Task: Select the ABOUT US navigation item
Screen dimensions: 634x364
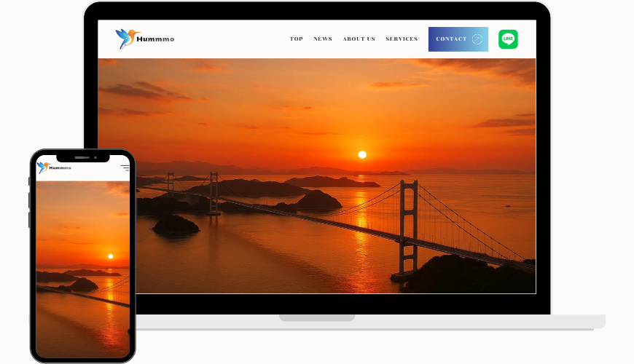Action: (x=359, y=39)
